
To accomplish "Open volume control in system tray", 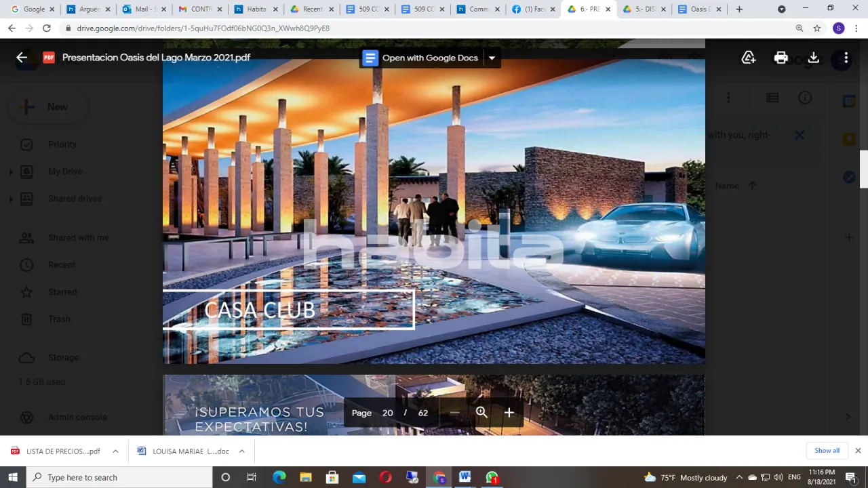I will point(778,477).
